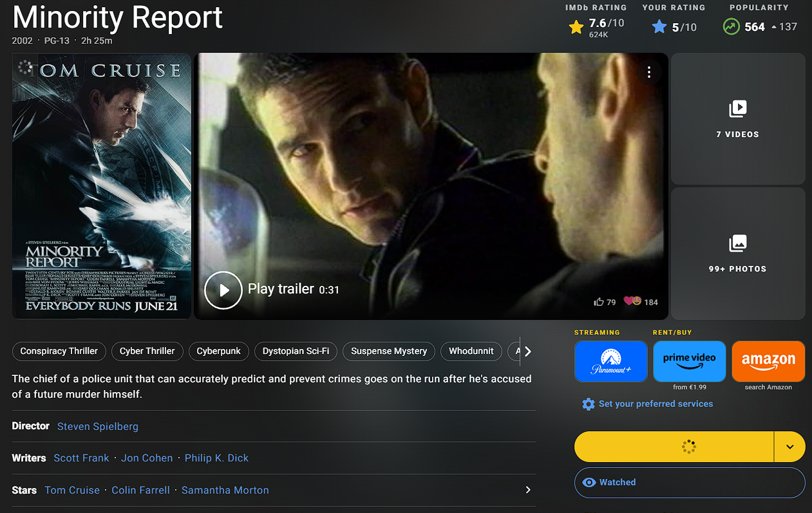Click the PG-13 certificate text
The width and height of the screenshot is (812, 513).
[56, 41]
